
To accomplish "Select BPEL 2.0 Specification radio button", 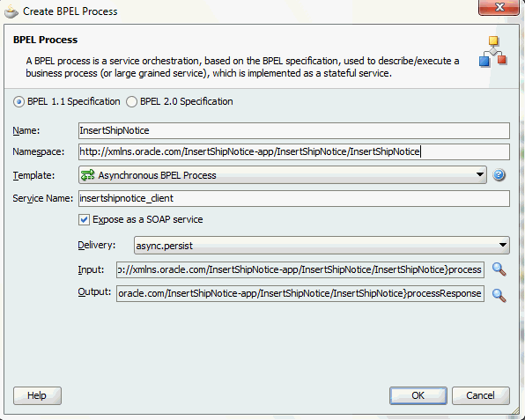I will [x=131, y=101].
